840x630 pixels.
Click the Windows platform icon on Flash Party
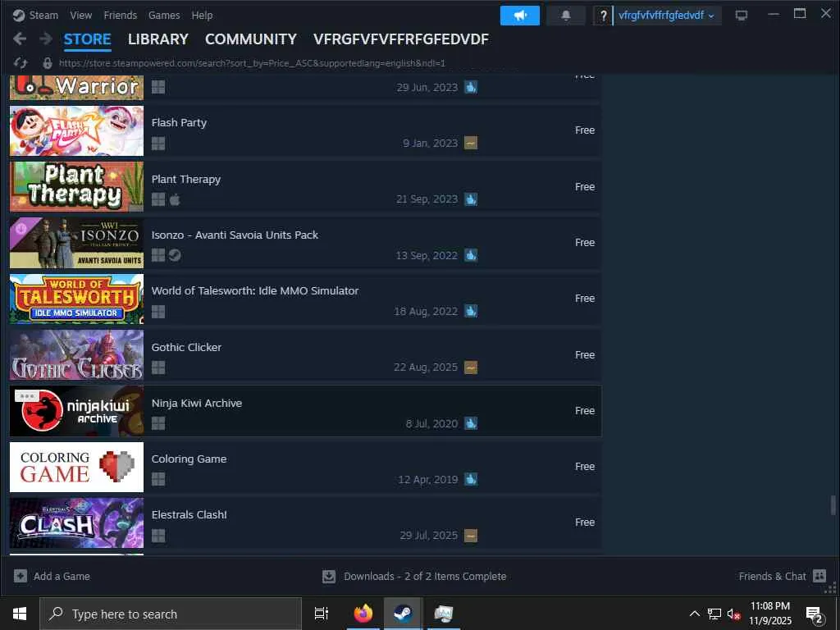[158, 143]
